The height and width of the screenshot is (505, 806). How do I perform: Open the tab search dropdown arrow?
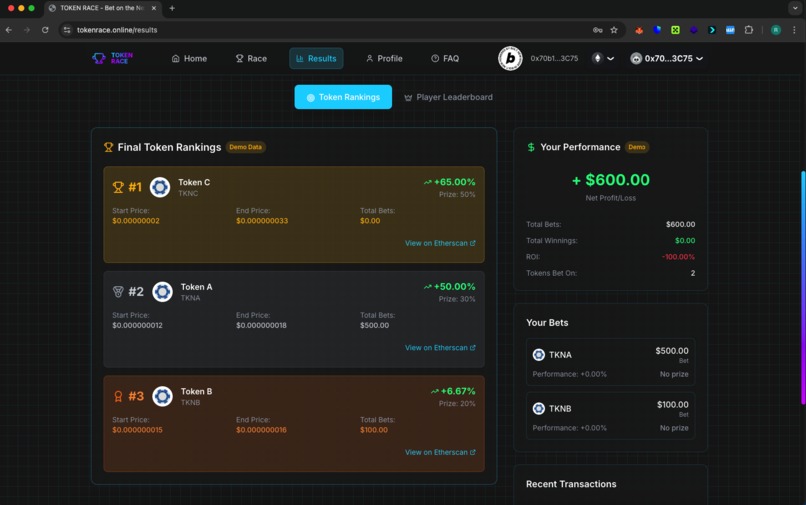795,8
